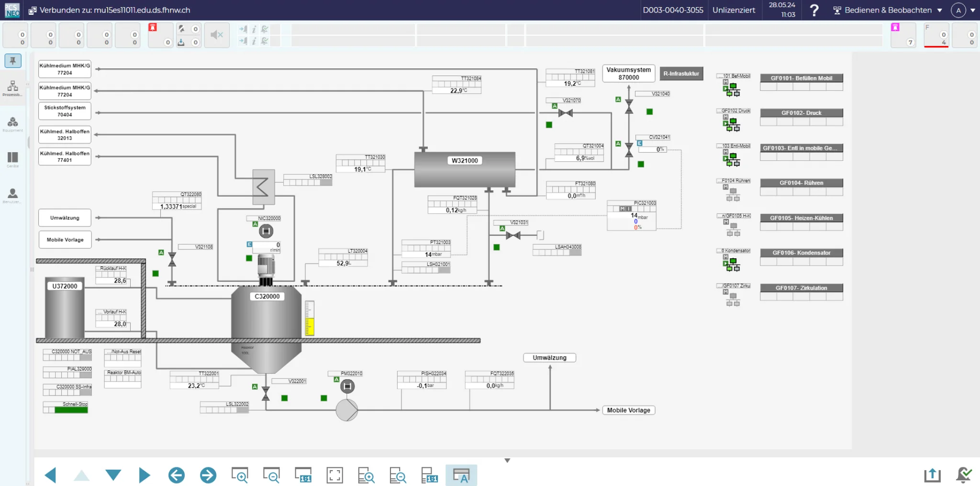980x486 pixels.
Task: Open the Prozessbild hierarchy sidebar icon
Action: click(13, 88)
